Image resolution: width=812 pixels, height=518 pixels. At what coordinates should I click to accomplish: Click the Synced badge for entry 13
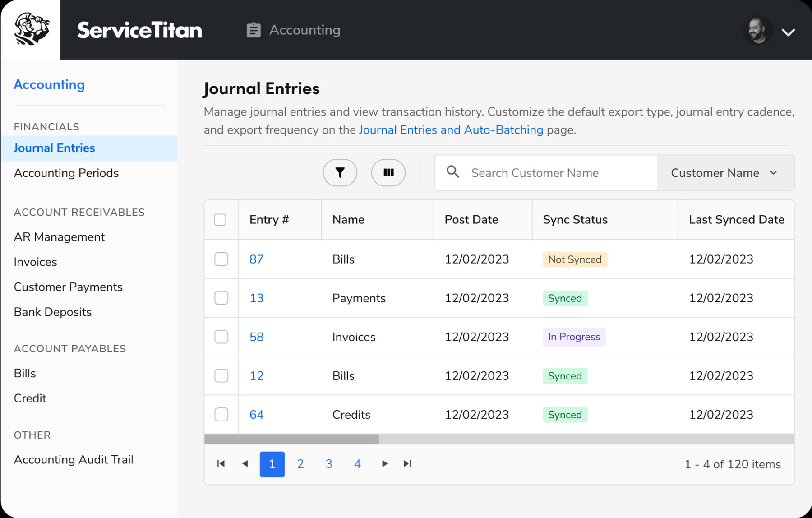(x=565, y=298)
